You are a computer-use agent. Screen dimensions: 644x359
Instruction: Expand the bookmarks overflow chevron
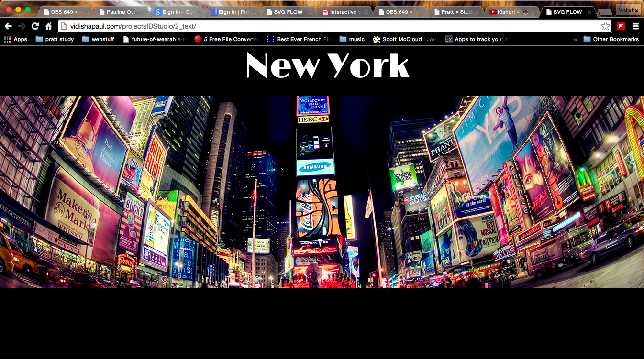pyautogui.click(x=575, y=39)
